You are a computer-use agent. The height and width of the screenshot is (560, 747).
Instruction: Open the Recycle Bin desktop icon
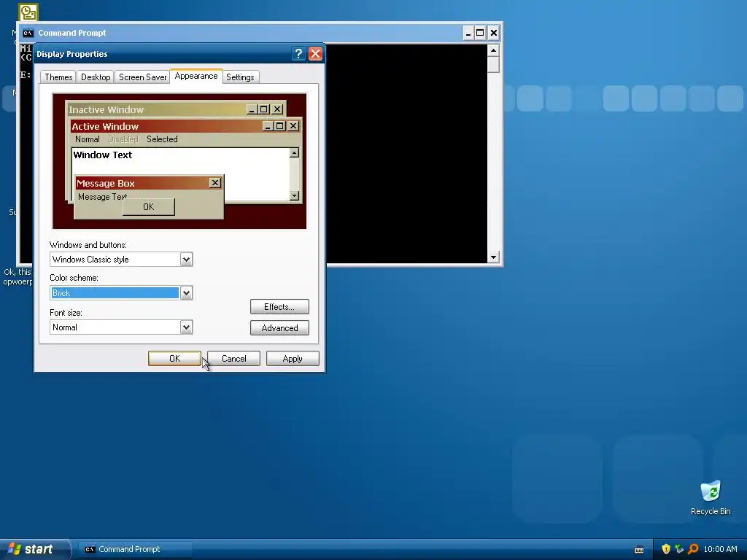point(711,497)
